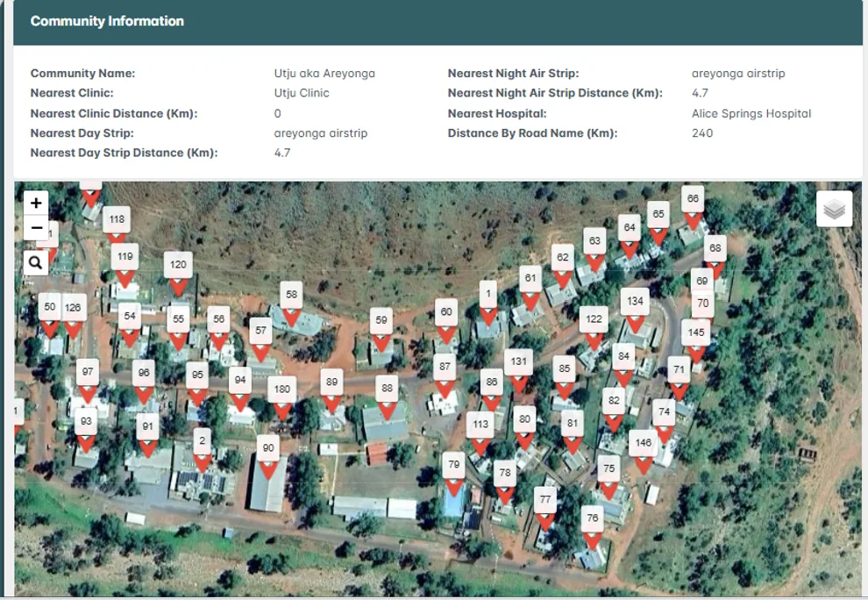Select map marker 56
This screenshot has height=600, width=868.
(x=218, y=328)
